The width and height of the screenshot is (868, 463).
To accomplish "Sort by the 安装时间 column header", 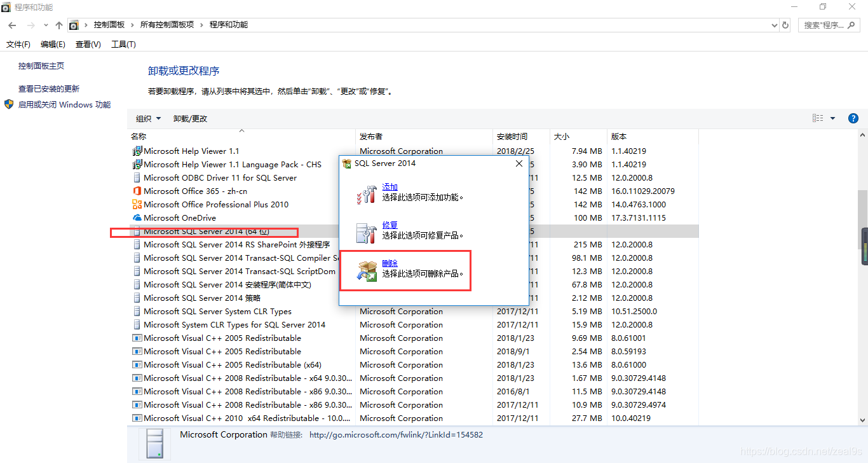I will (x=520, y=137).
